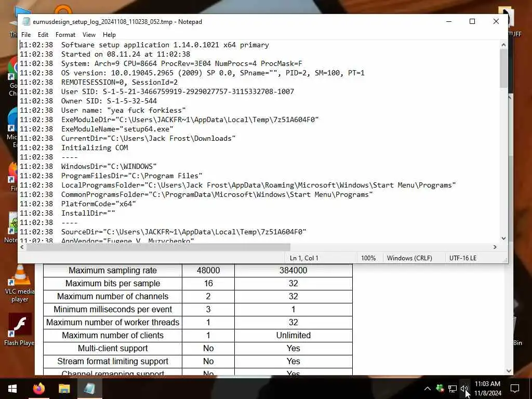This screenshot has height=399, width=532.
Task: Click the line 'Started on 08.11.24 at 11:02:38'
Action: tap(126, 54)
